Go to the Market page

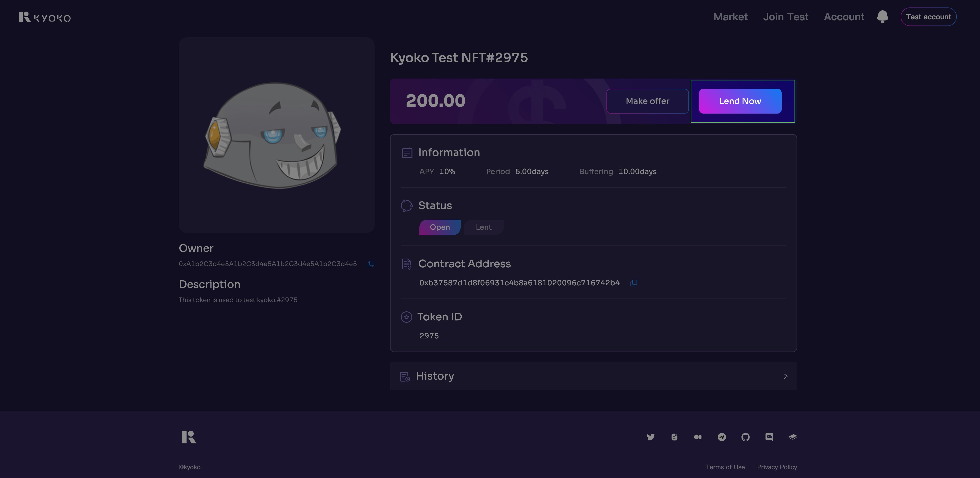(730, 17)
